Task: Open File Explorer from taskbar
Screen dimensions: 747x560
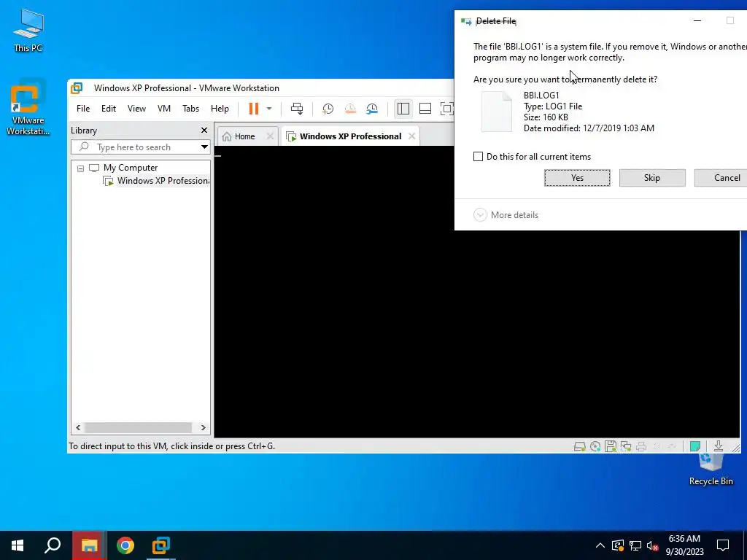Action: [89, 545]
